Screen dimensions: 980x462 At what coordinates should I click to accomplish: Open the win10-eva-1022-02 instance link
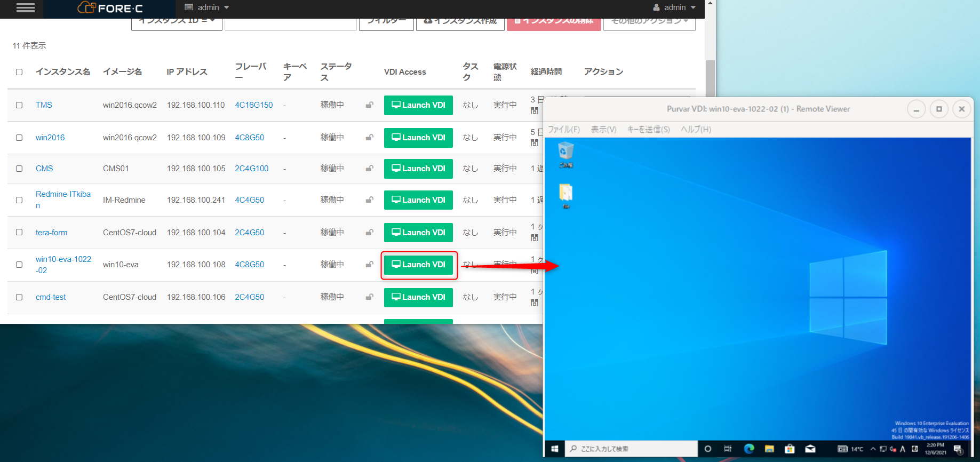click(x=63, y=265)
